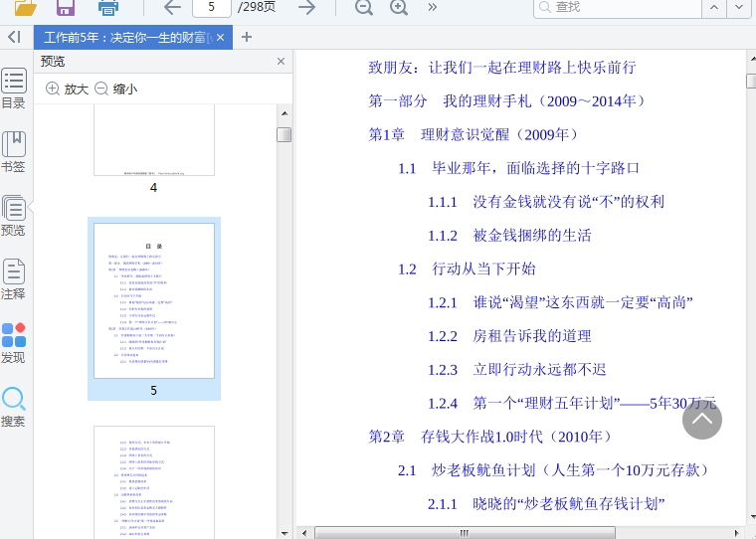Viewport: 756px width, 539px height.
Task: Open link 第2章 存钱大作战1.0时代
Action: (x=490, y=437)
